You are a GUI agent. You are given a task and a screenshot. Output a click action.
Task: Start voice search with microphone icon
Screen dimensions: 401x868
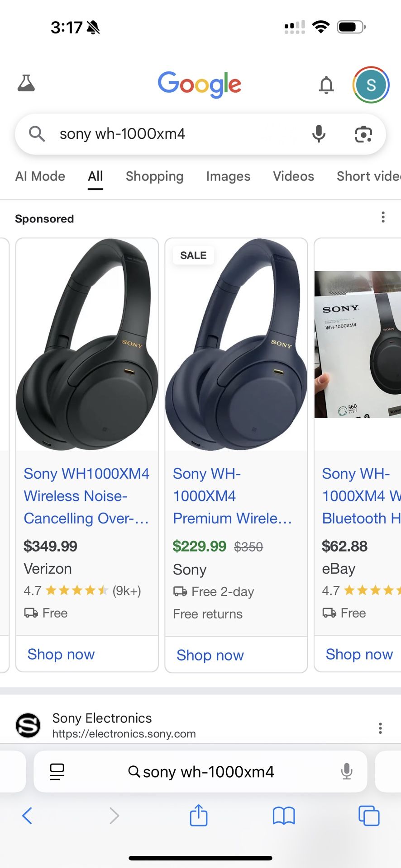(319, 134)
